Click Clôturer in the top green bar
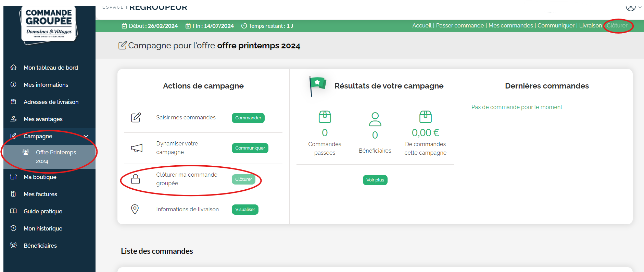Image resolution: width=644 pixels, height=272 pixels. [x=617, y=26]
